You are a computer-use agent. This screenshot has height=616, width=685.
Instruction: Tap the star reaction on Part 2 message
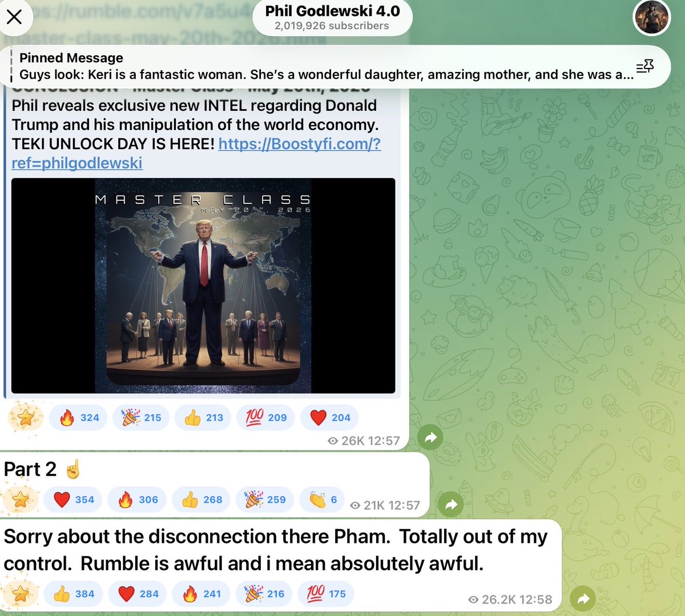pyautogui.click(x=21, y=500)
